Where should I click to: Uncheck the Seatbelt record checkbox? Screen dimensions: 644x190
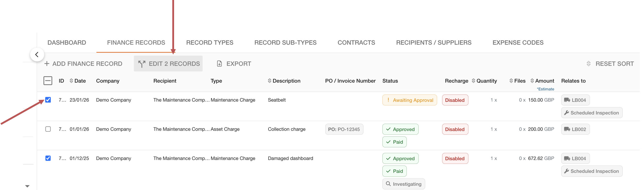click(x=48, y=100)
